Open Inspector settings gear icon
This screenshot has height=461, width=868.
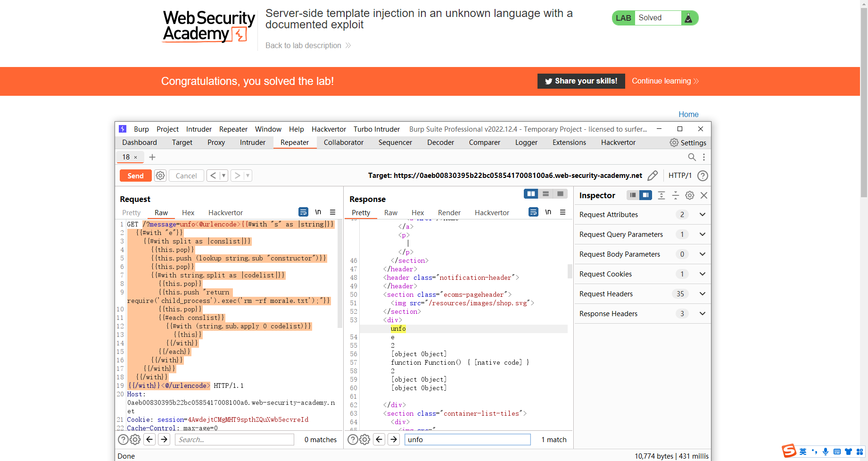coord(690,195)
